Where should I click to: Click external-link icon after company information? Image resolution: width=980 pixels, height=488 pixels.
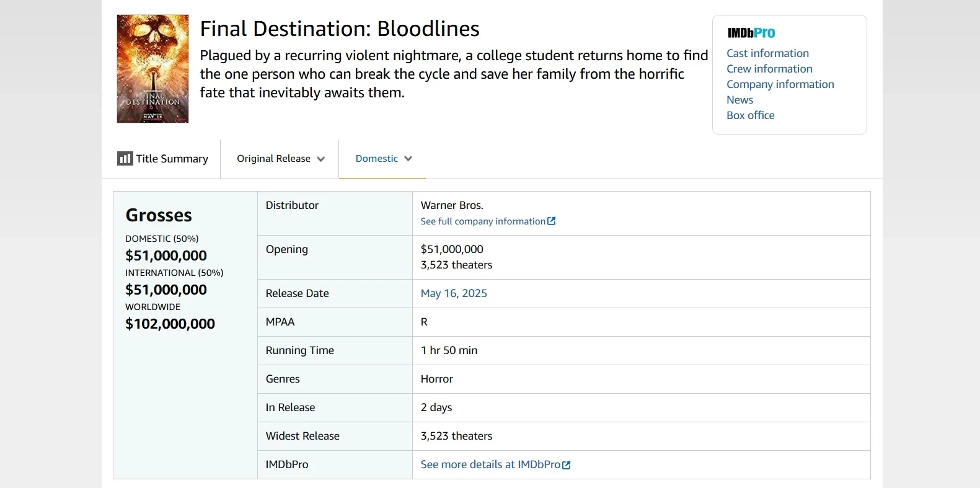click(x=552, y=221)
